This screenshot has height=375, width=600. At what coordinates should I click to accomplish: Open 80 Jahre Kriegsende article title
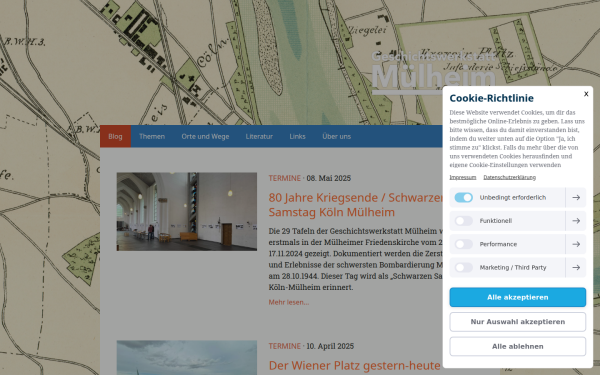(x=355, y=205)
